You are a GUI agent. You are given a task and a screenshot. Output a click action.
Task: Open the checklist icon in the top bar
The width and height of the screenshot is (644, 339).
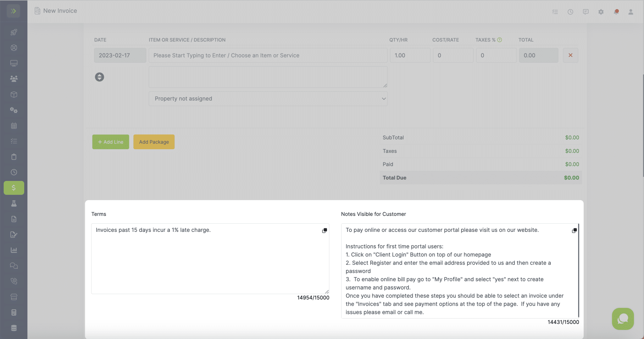[x=555, y=12]
